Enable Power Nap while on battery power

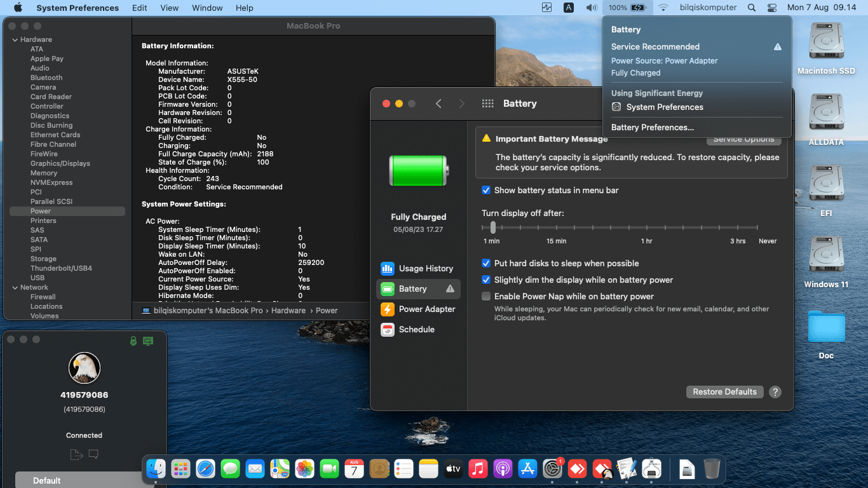[486, 296]
